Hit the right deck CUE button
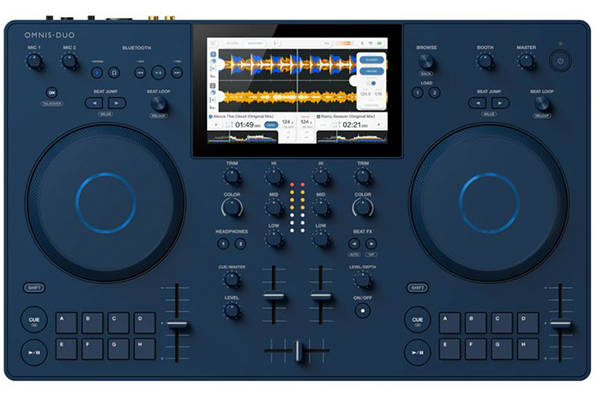600x400 pixels. [x=417, y=319]
